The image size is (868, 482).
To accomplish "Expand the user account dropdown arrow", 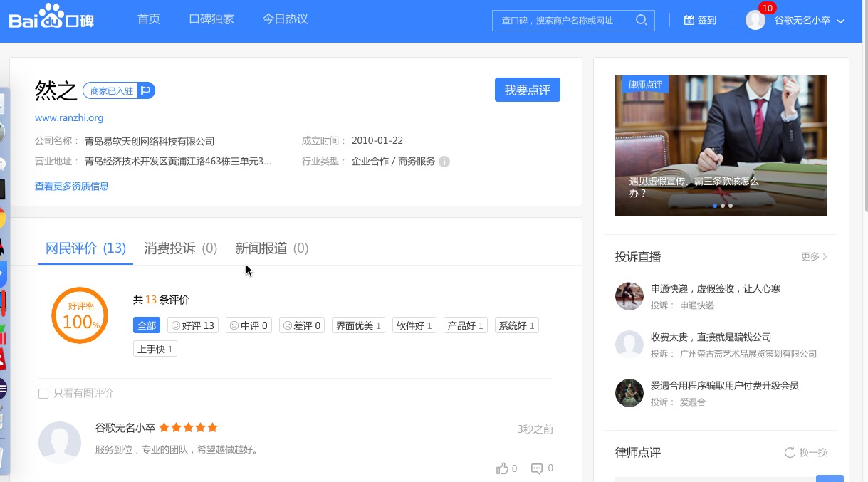I will coord(841,21).
